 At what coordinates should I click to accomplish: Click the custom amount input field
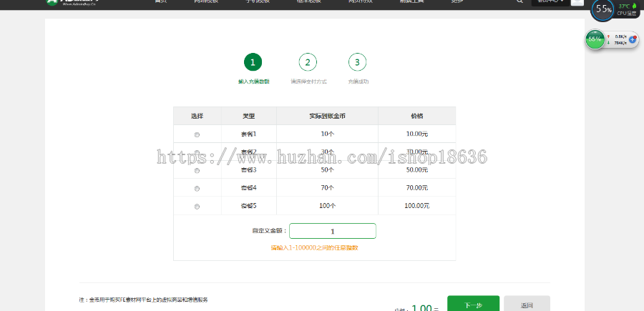click(332, 231)
